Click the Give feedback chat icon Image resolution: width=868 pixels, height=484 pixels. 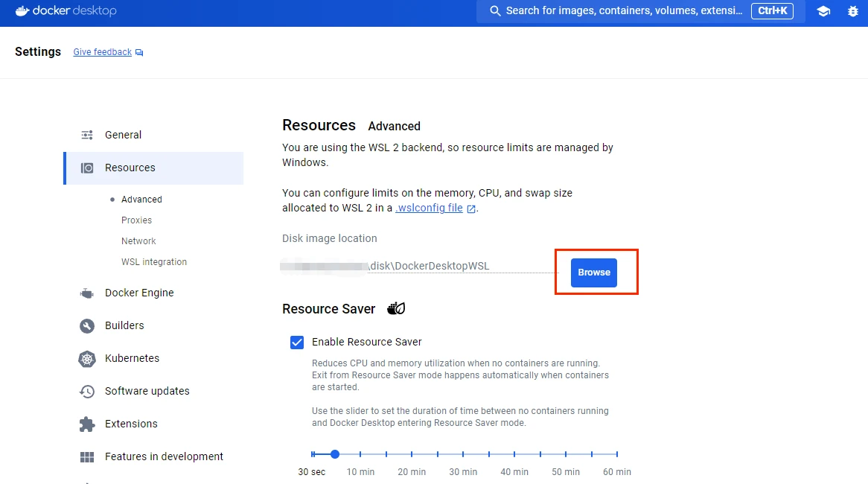(139, 53)
